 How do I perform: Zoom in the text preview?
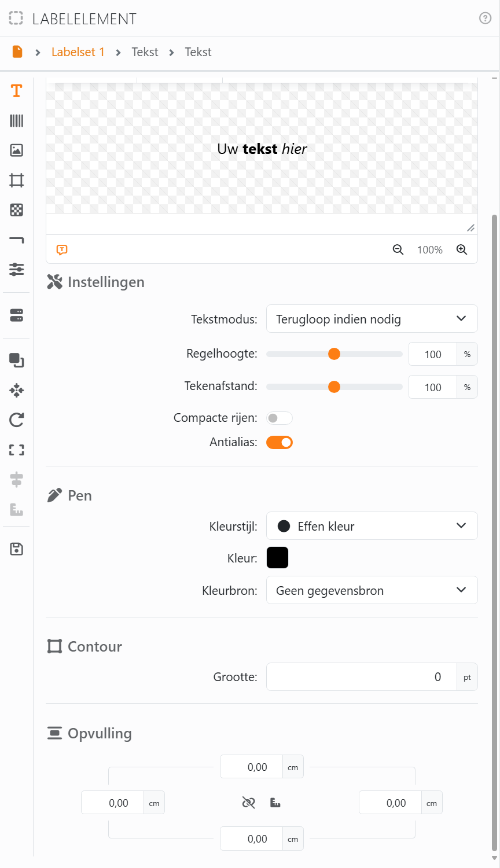462,250
